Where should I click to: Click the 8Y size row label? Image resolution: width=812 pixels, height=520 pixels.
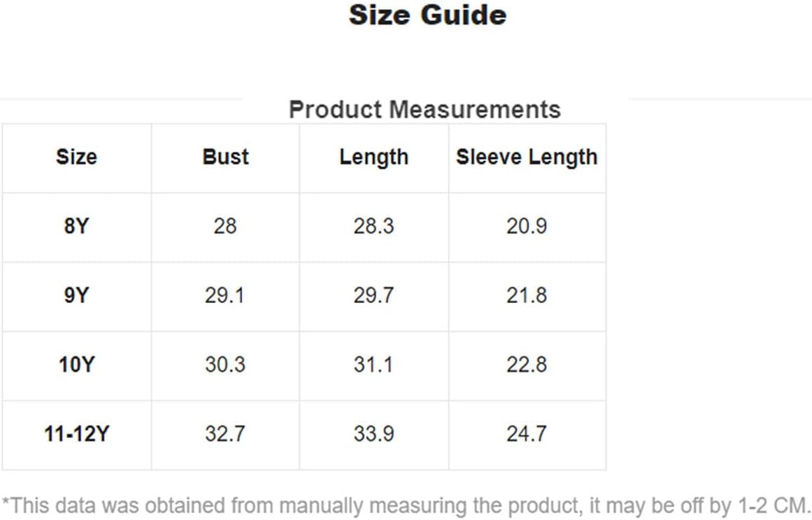pyautogui.click(x=77, y=227)
